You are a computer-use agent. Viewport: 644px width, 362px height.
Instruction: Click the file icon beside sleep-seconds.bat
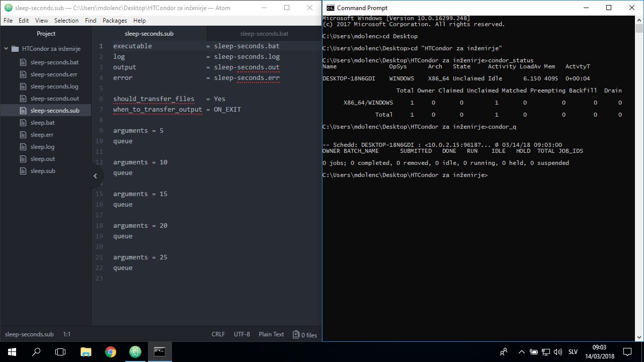pos(23,62)
